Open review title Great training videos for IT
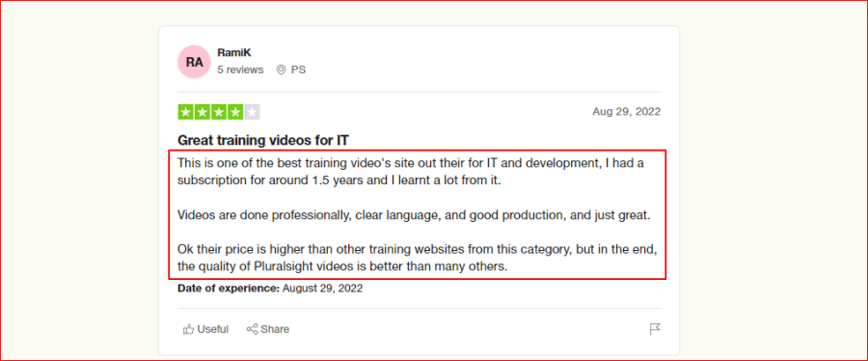Screen dimensions: 868x361 point(263,140)
